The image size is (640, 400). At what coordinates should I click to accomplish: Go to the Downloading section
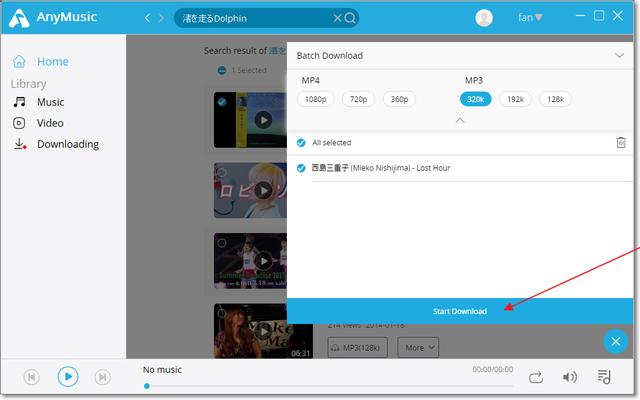point(67,144)
